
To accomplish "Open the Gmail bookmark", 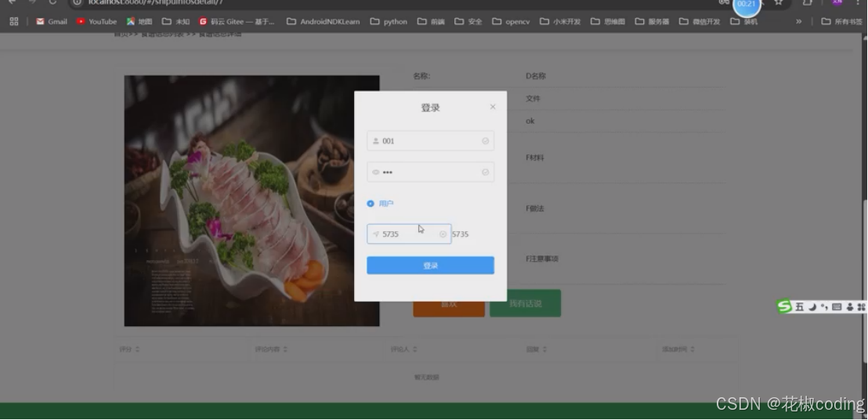I will [52, 22].
